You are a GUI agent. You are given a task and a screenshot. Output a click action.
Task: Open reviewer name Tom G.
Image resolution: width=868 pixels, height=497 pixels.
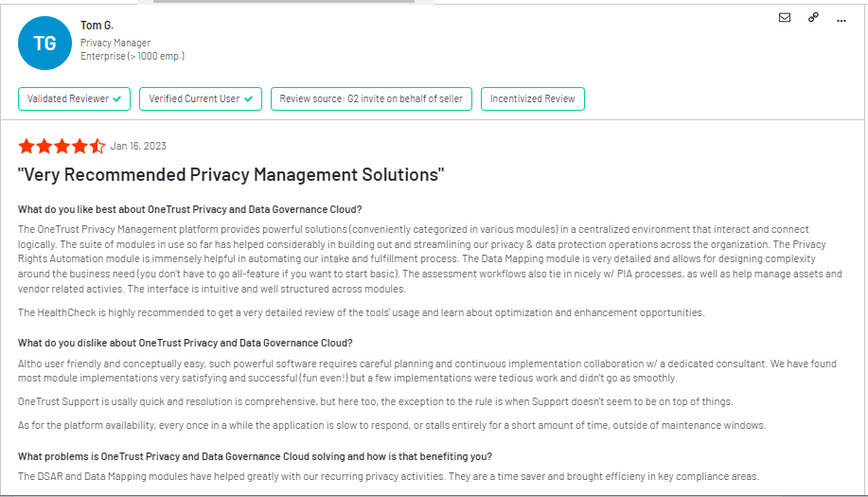[x=97, y=26]
